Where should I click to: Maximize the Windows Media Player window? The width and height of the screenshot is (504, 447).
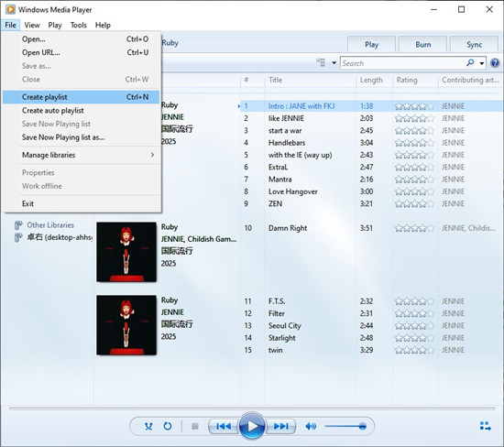(x=461, y=10)
